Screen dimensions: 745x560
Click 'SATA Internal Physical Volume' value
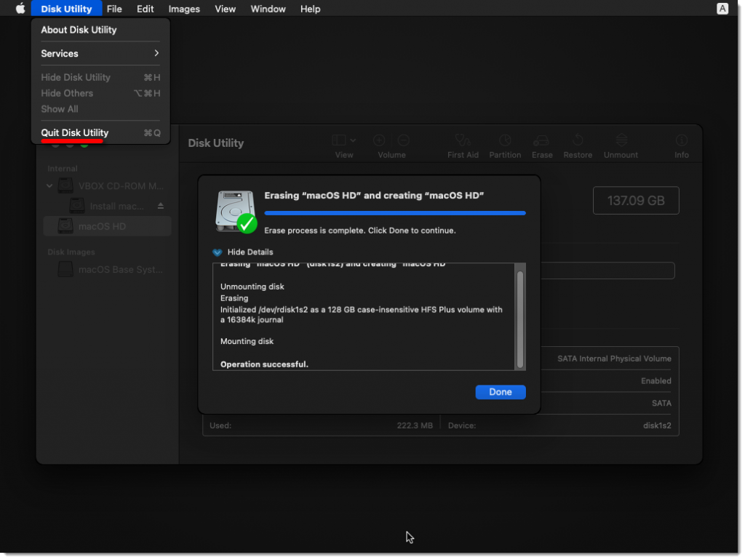point(614,359)
